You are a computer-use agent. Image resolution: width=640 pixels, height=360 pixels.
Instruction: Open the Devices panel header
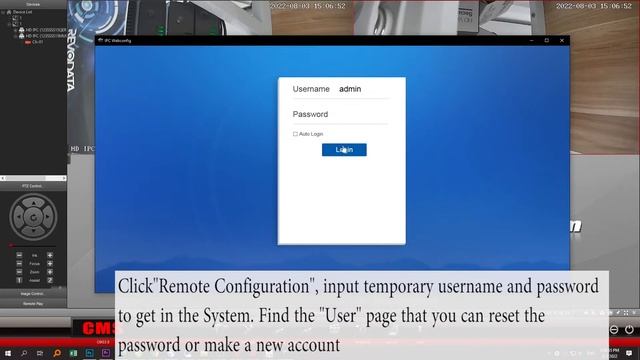pyautogui.click(x=33, y=4)
